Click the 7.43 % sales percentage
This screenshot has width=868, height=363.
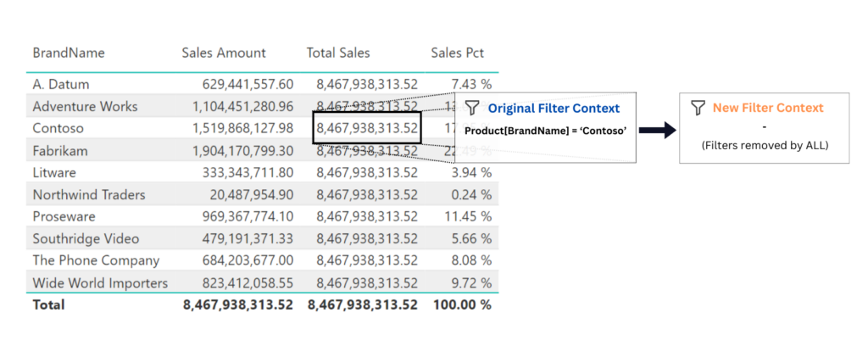[x=471, y=84]
